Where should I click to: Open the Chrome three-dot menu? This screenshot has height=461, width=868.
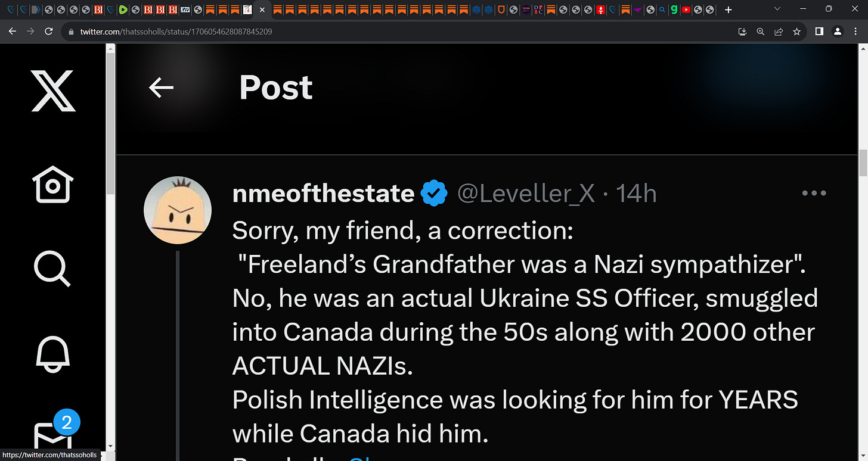[855, 32]
